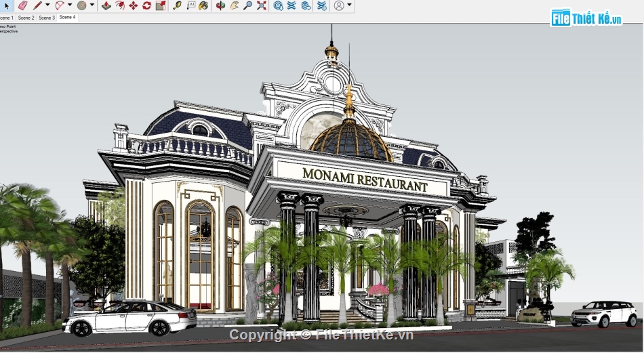Click the white sedan car model
Screen dimensions: 644x353
[129, 318]
